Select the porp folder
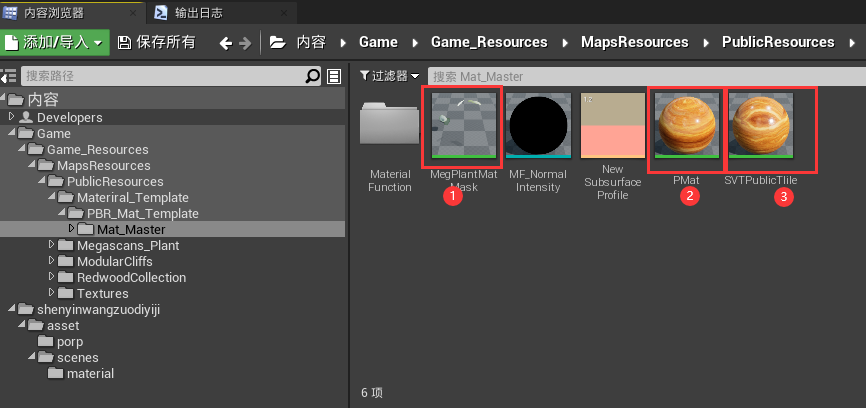Screen dimensions: 866x408 point(70,342)
